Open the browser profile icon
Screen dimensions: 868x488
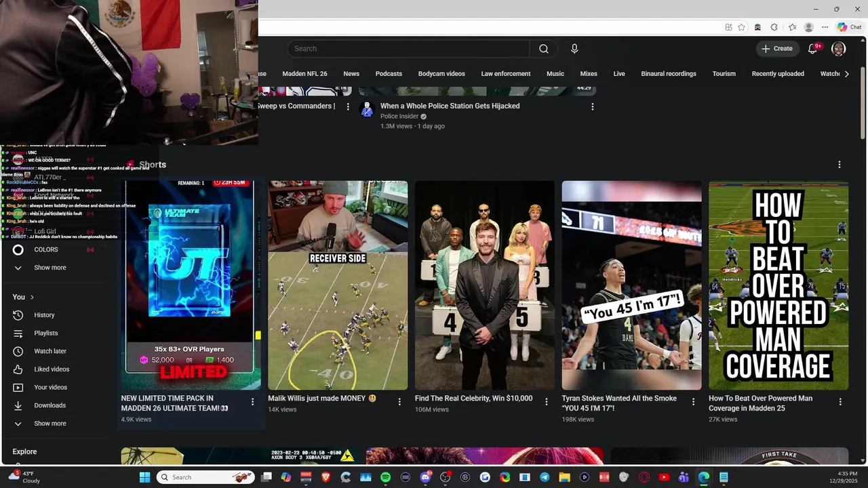click(x=808, y=27)
